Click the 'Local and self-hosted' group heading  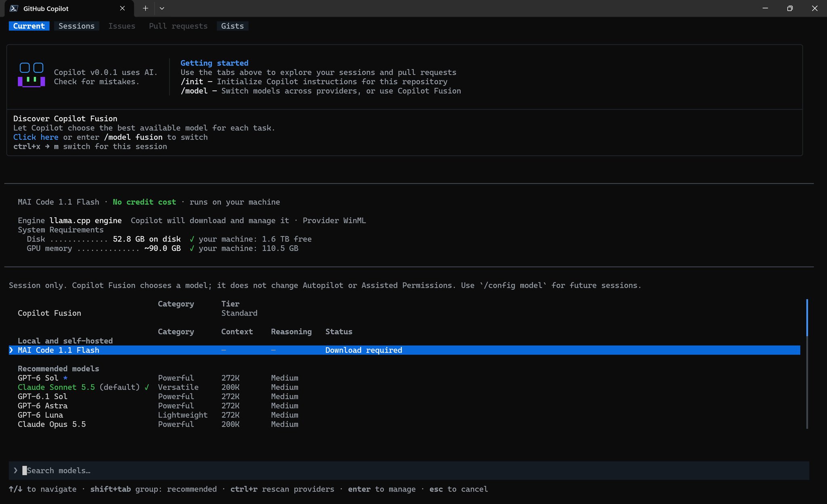(x=65, y=341)
